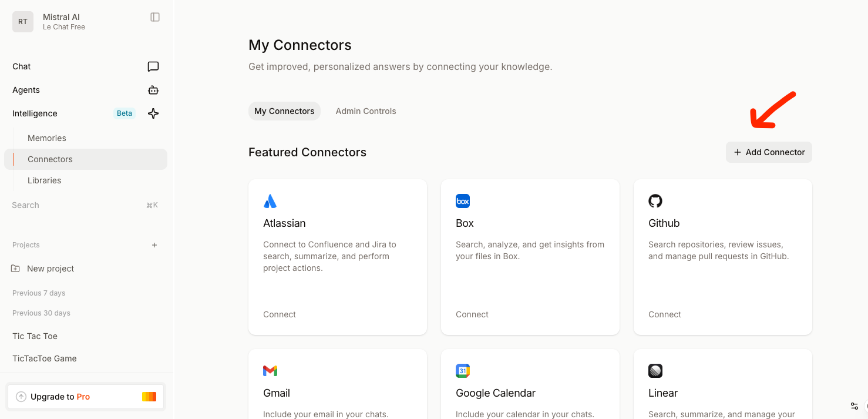
Task: Click the Linear logo icon
Action: 655,370
